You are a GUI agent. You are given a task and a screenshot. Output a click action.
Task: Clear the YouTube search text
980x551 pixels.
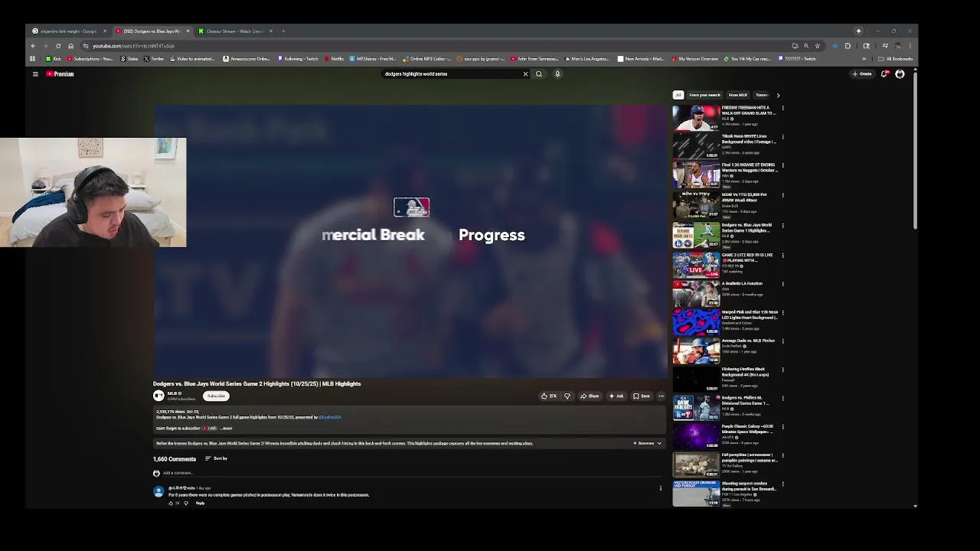point(525,74)
